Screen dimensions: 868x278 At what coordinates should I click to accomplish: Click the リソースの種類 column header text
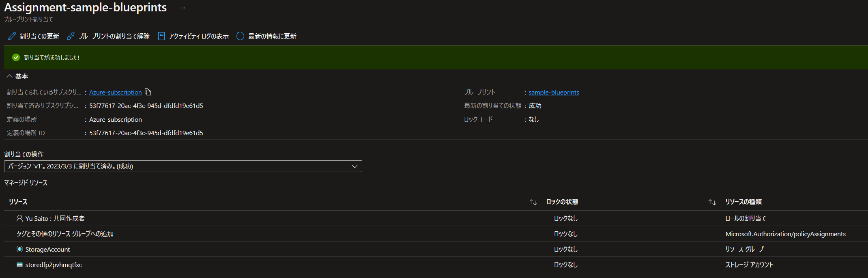(743, 202)
